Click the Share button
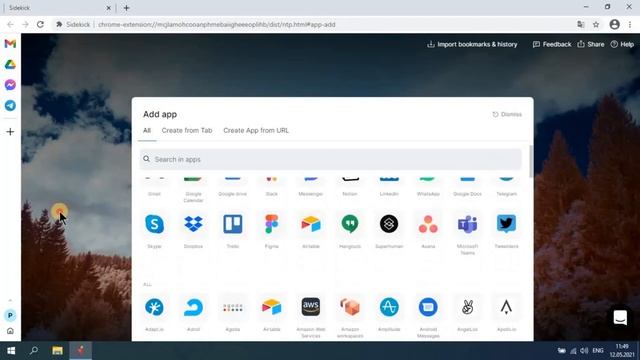Image resolution: width=640 pixels, height=360 pixels. [x=591, y=44]
